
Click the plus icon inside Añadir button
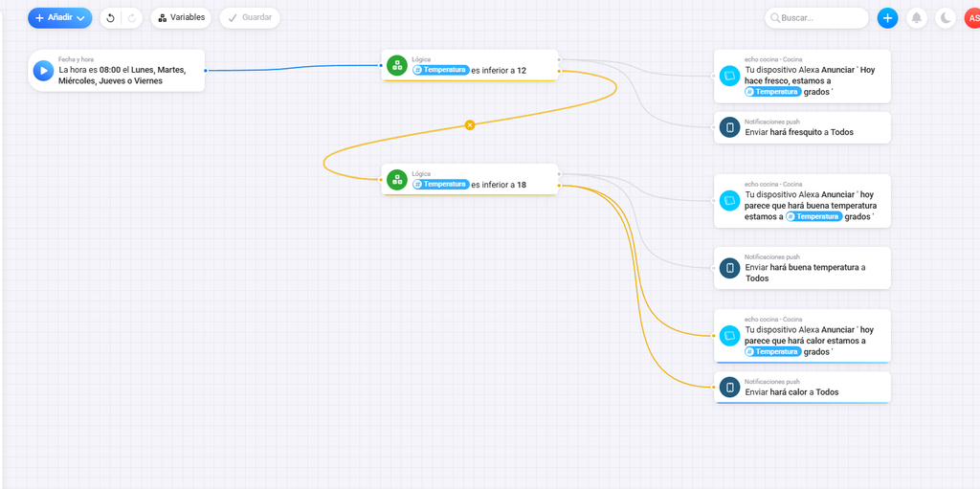39,18
